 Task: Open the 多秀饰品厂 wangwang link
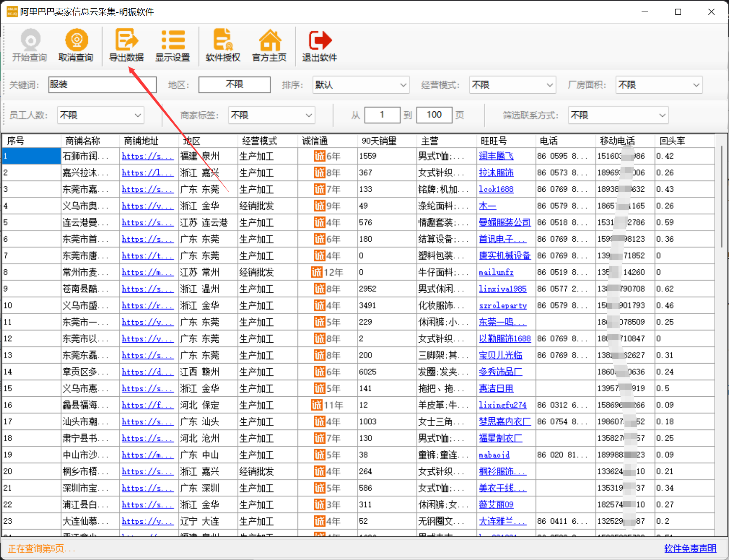(x=501, y=372)
